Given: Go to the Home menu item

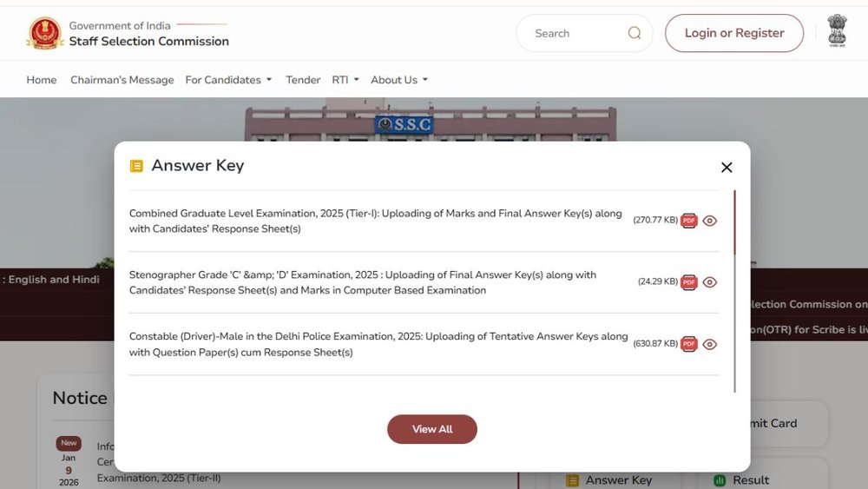Looking at the screenshot, I should click(42, 80).
